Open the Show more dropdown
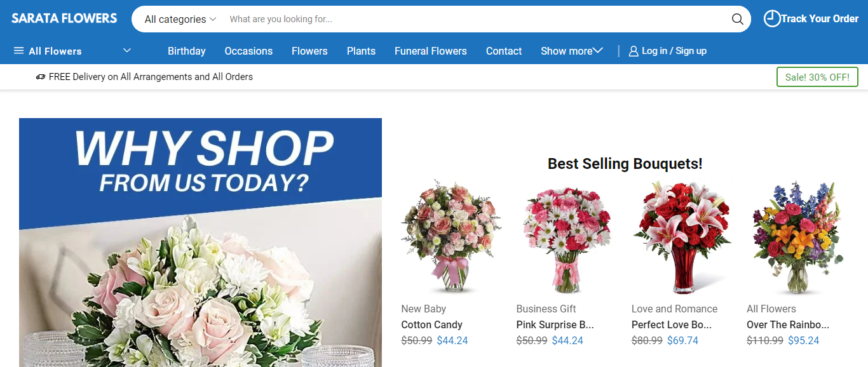 coord(572,51)
